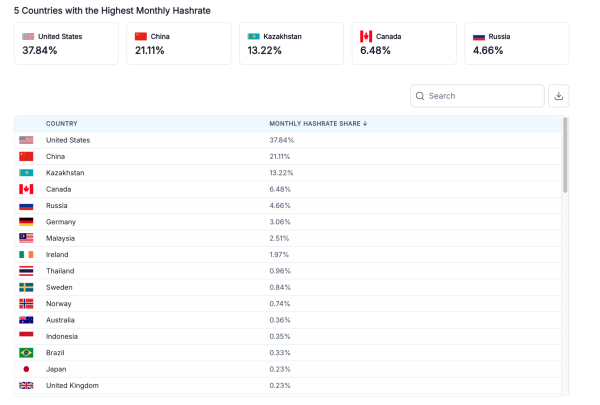Click the Russia flag in top card
This screenshot has width=600, height=405.
(x=479, y=36)
